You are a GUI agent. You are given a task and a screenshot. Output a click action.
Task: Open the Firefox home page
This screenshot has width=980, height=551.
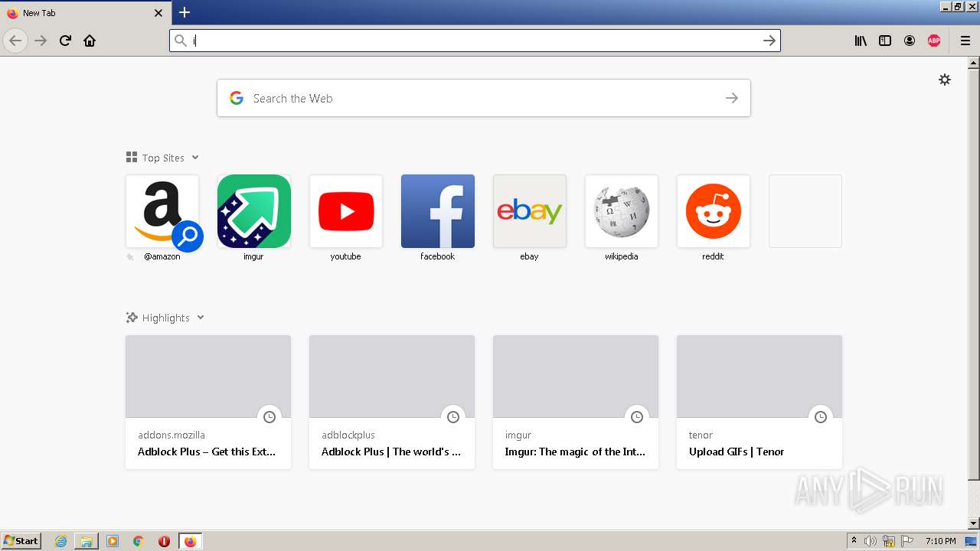tap(90, 41)
